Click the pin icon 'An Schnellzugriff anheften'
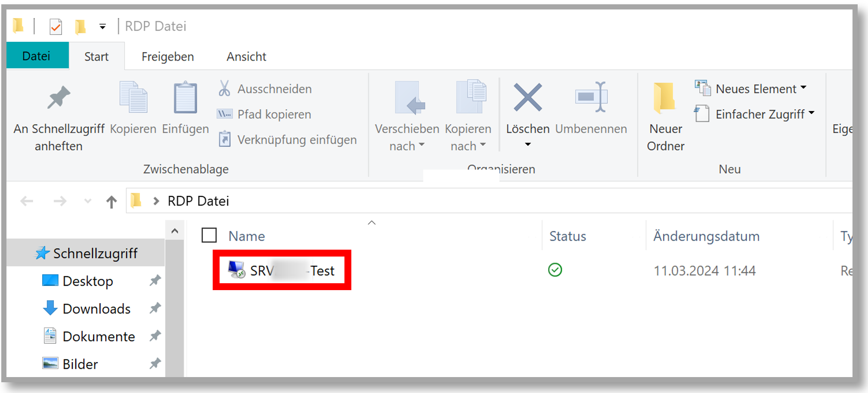Viewport: 868px width, 393px height. pos(59,98)
